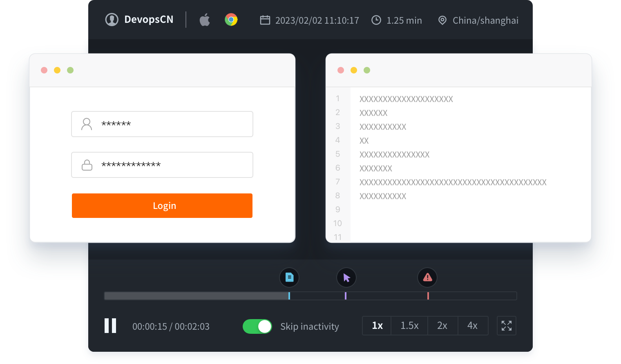Click the purple marker on the timeline bar

(346, 296)
